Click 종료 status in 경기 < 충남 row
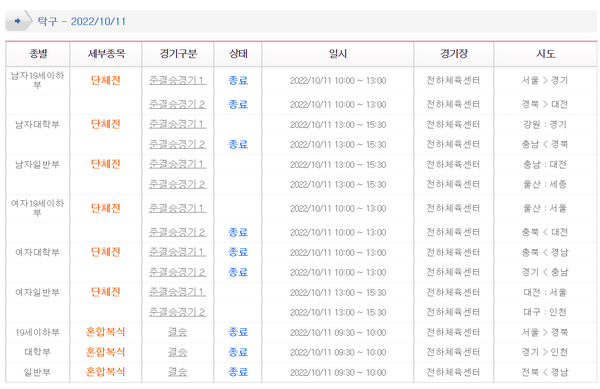Viewport: 600px width, 389px height. [238, 272]
